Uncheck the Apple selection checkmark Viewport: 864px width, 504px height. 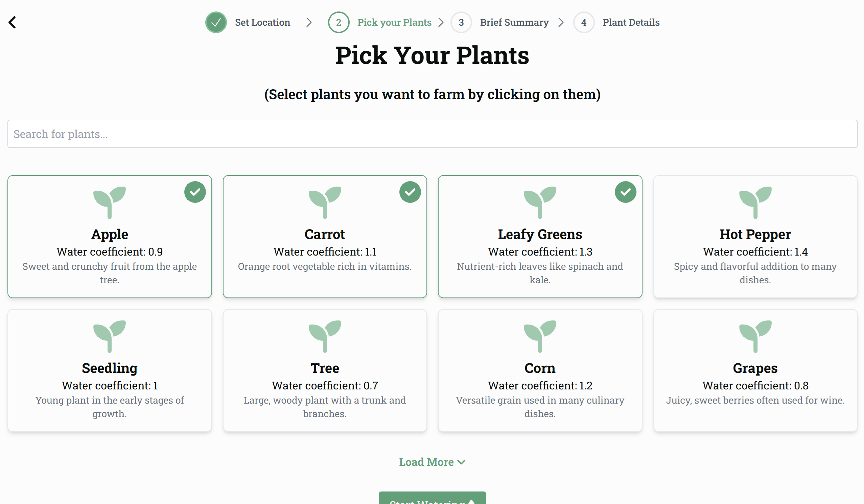[195, 192]
